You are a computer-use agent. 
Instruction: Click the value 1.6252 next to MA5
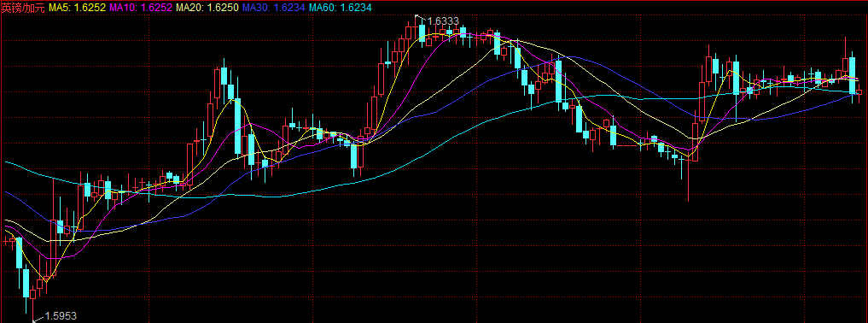tap(90, 7)
